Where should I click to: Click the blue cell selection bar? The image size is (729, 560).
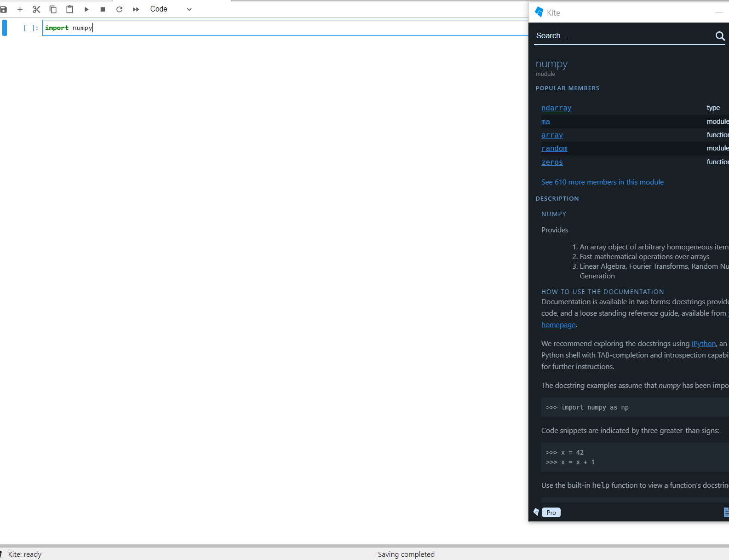[5, 28]
